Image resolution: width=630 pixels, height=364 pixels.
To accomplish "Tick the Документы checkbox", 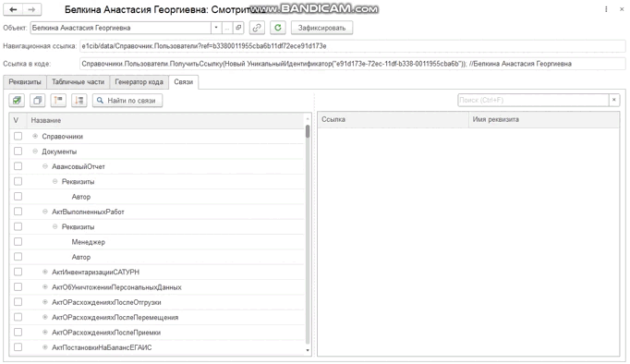I will coord(18,152).
